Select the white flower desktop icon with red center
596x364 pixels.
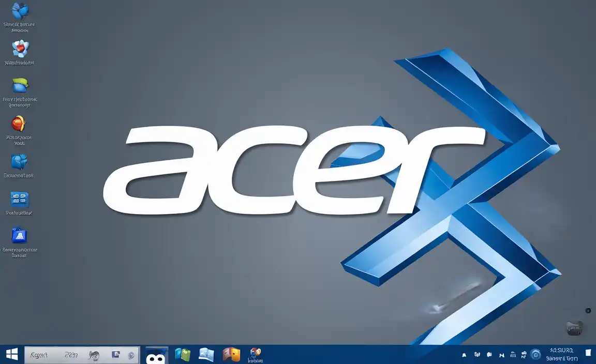(20, 49)
